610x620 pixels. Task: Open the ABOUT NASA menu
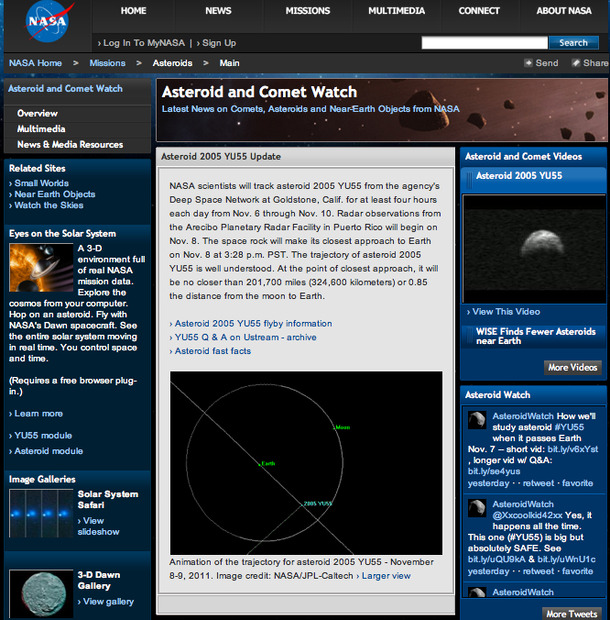[x=564, y=11]
